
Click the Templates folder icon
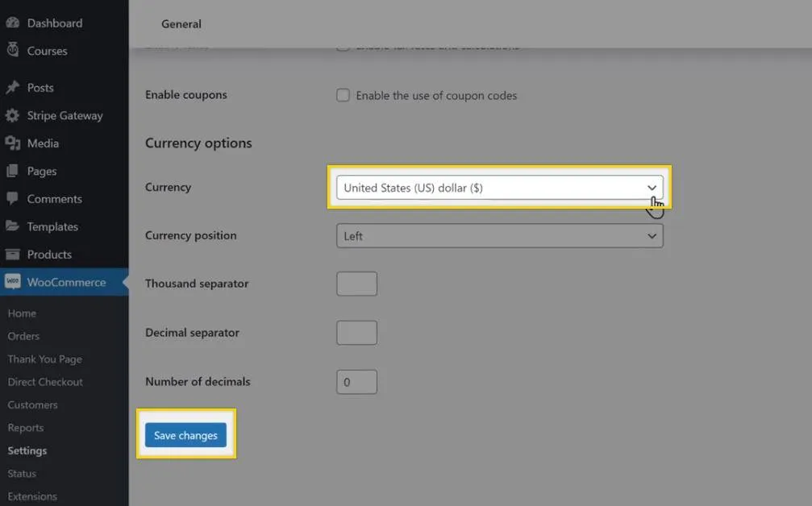coord(13,226)
